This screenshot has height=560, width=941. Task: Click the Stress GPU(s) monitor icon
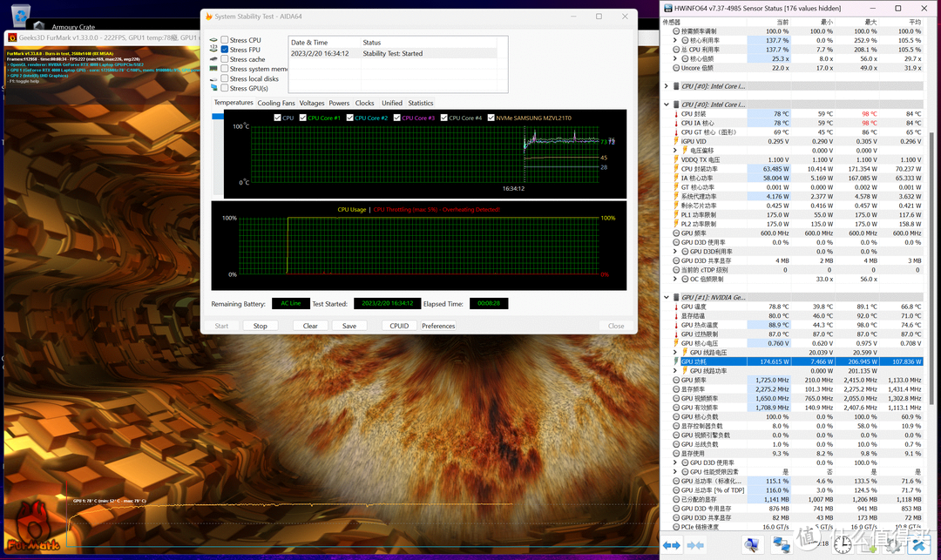tap(213, 88)
